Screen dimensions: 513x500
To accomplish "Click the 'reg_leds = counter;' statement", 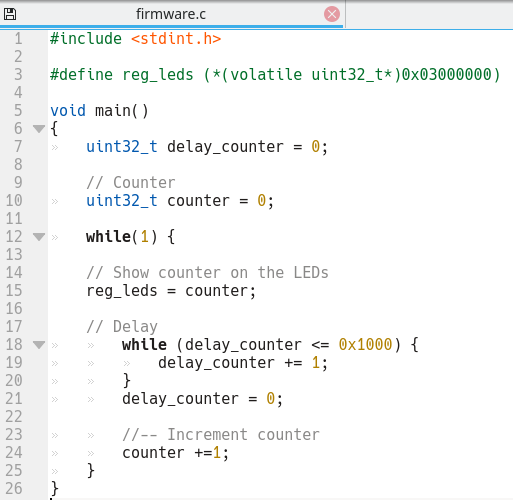I will (x=171, y=291).
